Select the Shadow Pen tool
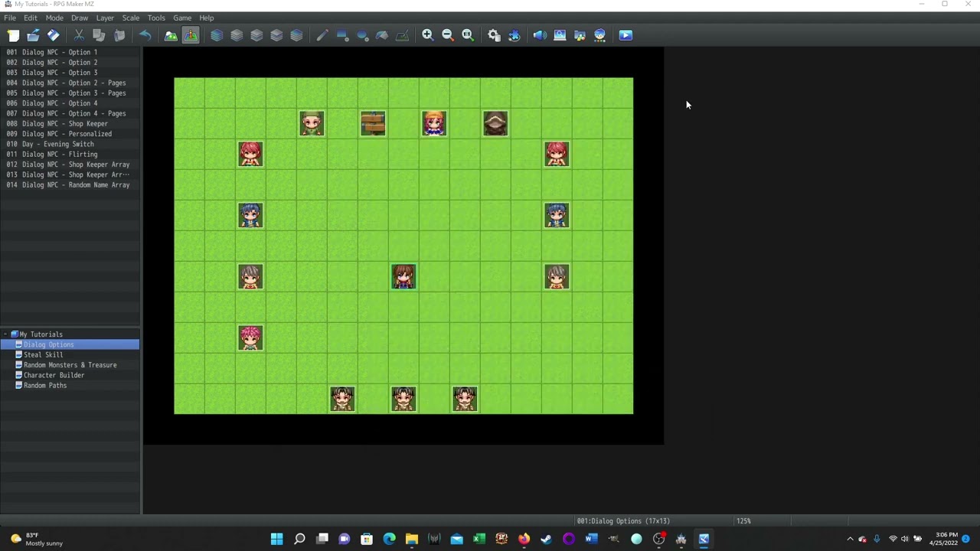This screenshot has width=980, height=551. 402,35
